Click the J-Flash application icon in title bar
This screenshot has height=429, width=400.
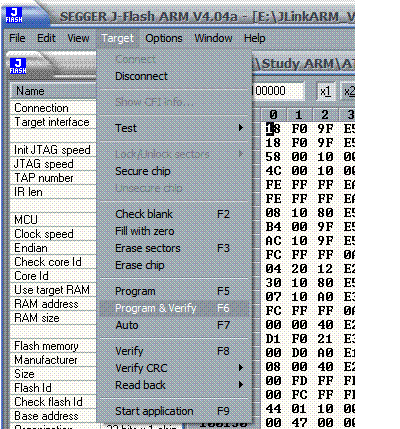pyautogui.click(x=14, y=15)
